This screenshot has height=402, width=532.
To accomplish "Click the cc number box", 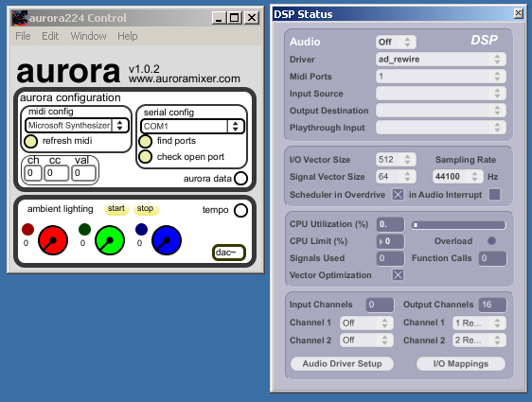I will (x=56, y=173).
